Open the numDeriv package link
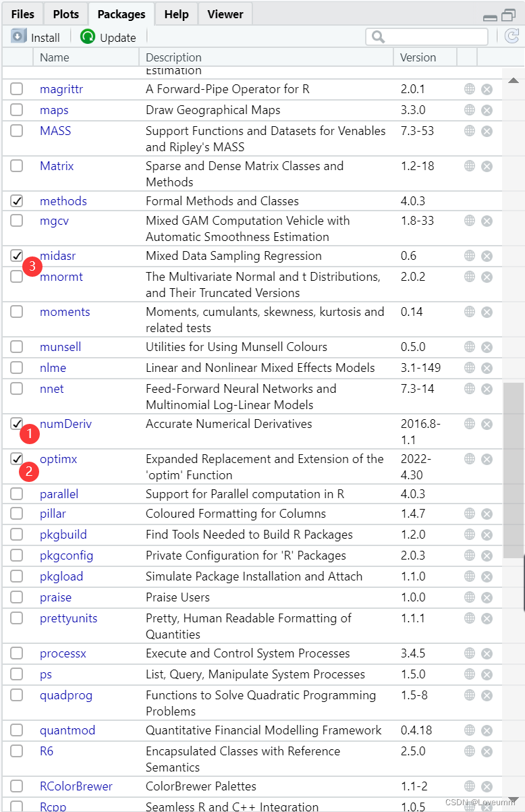This screenshot has height=812, width=525. click(x=65, y=424)
